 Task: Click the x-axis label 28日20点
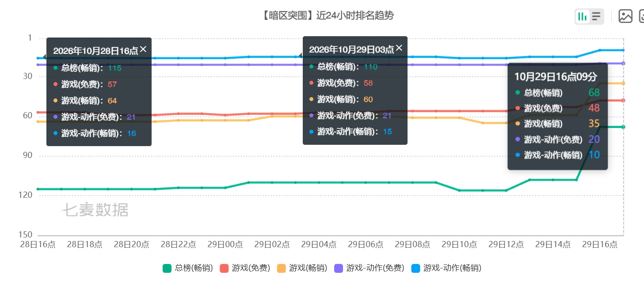click(132, 245)
